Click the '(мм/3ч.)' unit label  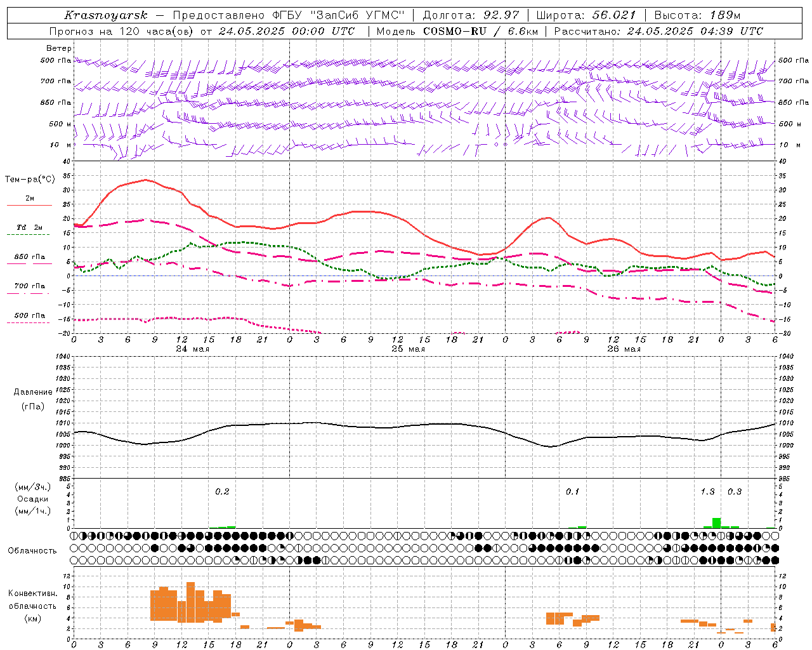pos(32,487)
